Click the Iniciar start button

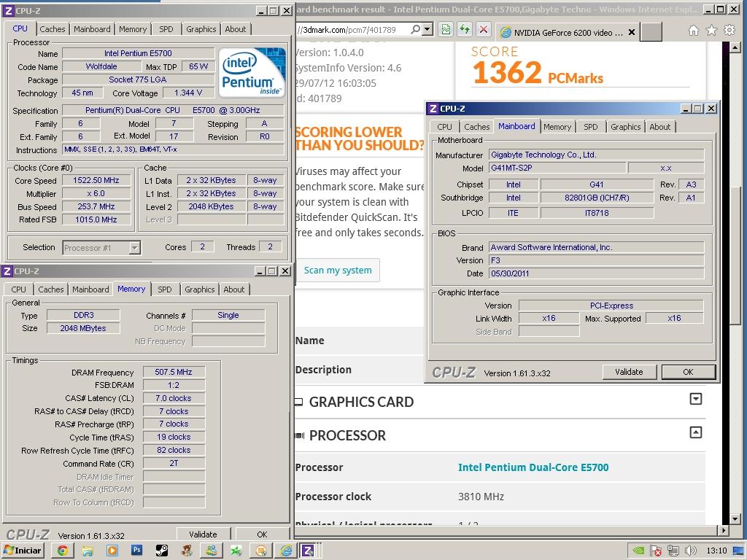(x=23, y=551)
